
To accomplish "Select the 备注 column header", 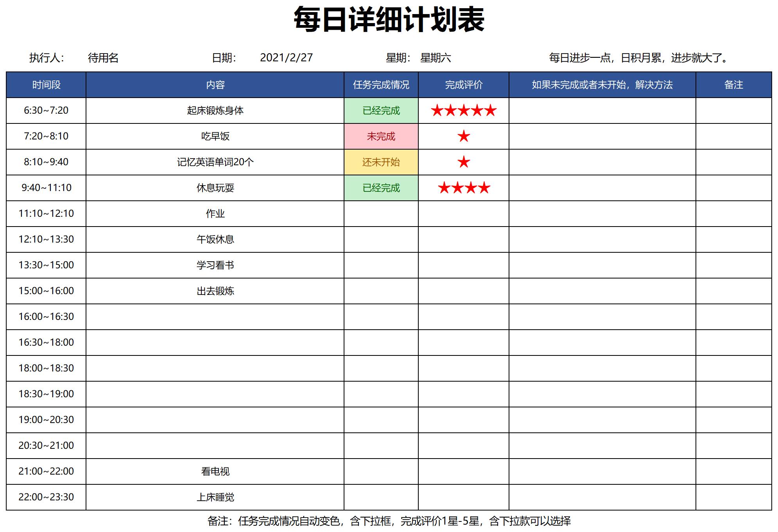I will 734,85.
